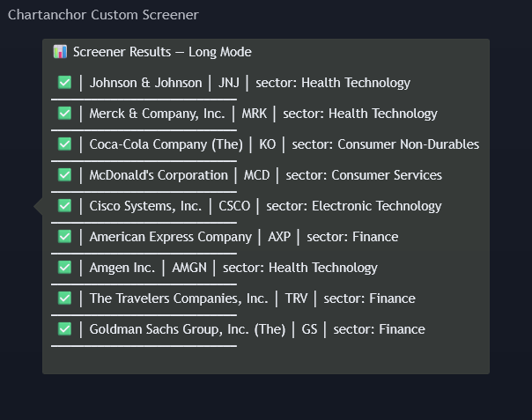Click the KO ticker symbol
This screenshot has width=532, height=420.
(x=267, y=144)
